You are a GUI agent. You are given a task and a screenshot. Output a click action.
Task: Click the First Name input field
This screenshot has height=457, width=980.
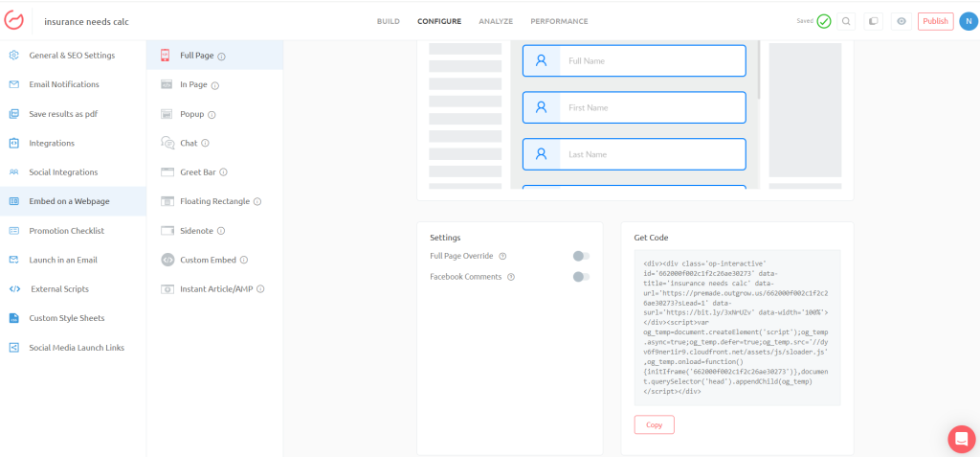[x=634, y=107]
